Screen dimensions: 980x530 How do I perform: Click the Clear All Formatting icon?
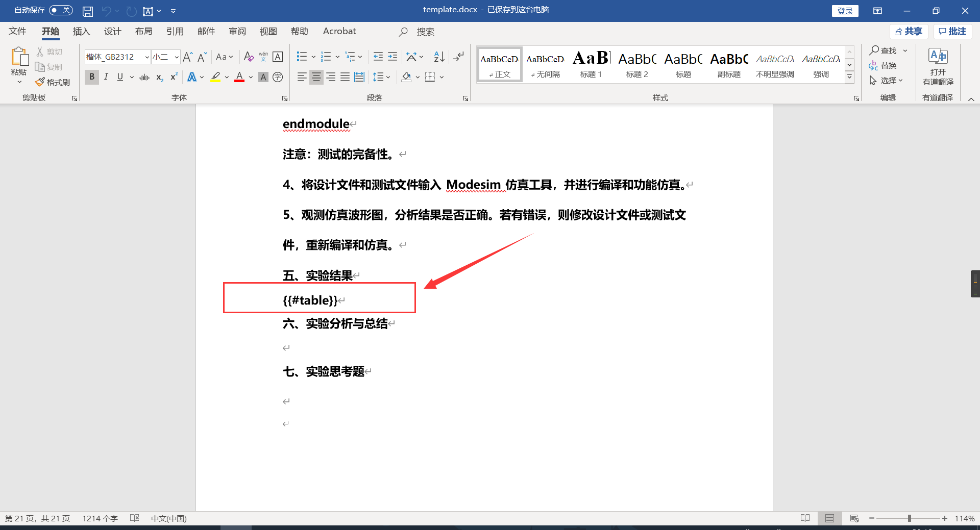249,57
